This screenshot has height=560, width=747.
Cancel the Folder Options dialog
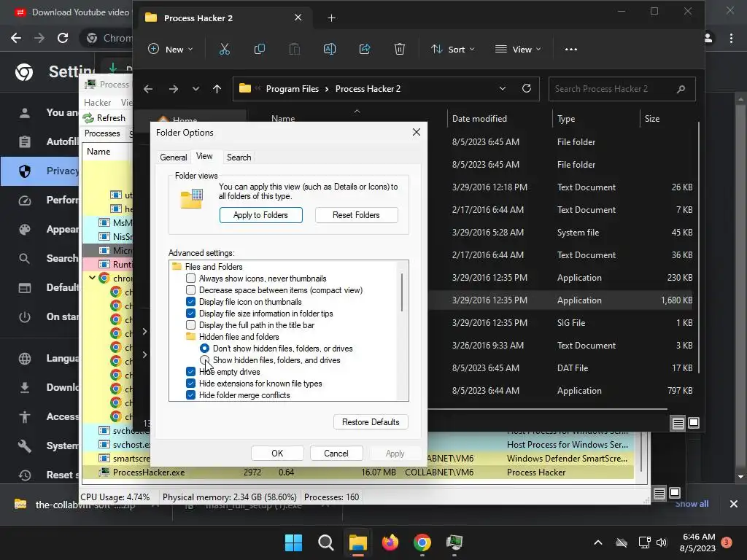pos(336,454)
